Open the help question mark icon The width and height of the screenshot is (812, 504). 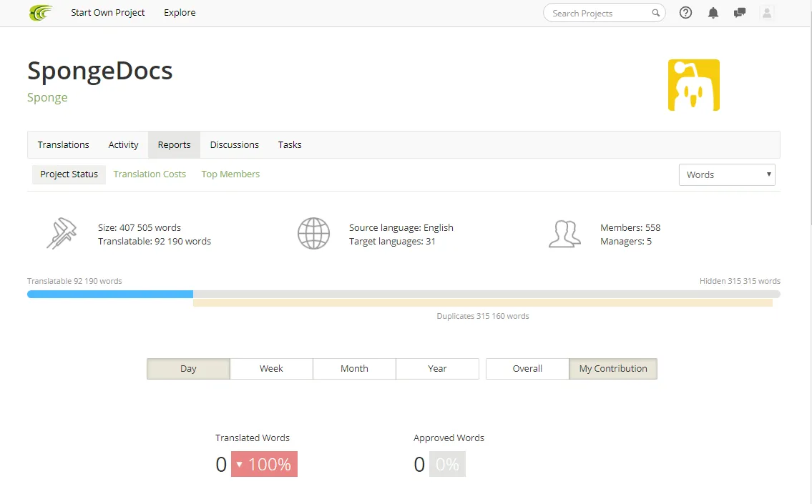point(685,13)
